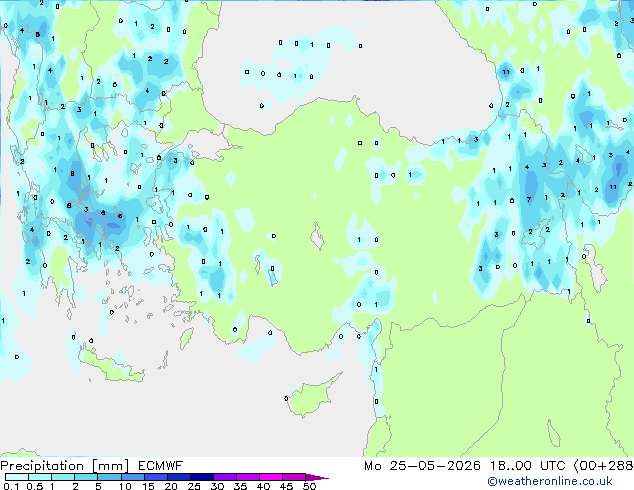Click the above-50 arrow tip of legend

(317, 477)
